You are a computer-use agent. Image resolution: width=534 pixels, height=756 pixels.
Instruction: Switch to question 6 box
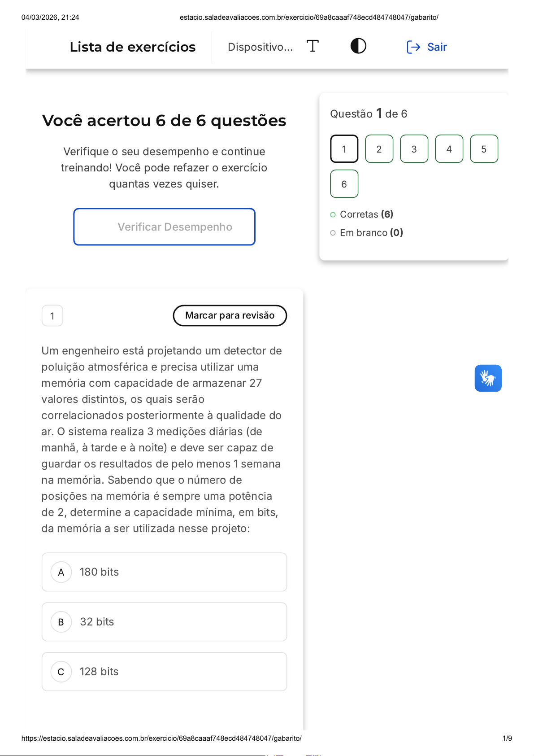(344, 184)
